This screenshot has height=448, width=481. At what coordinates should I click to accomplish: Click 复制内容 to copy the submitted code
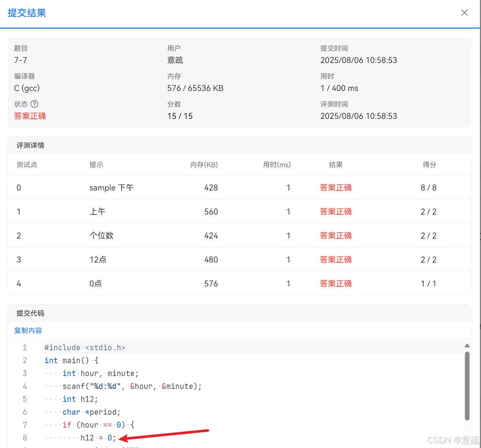click(28, 330)
